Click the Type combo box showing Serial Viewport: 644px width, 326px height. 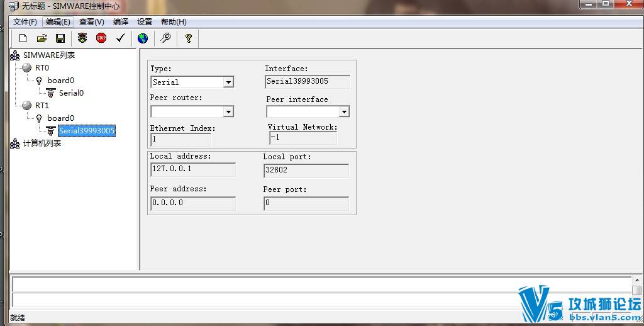(x=192, y=82)
